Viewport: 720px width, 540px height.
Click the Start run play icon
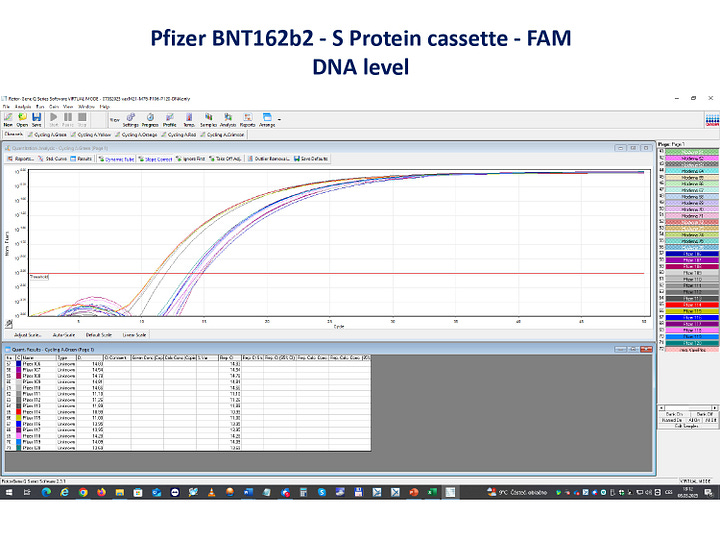pyautogui.click(x=53, y=119)
